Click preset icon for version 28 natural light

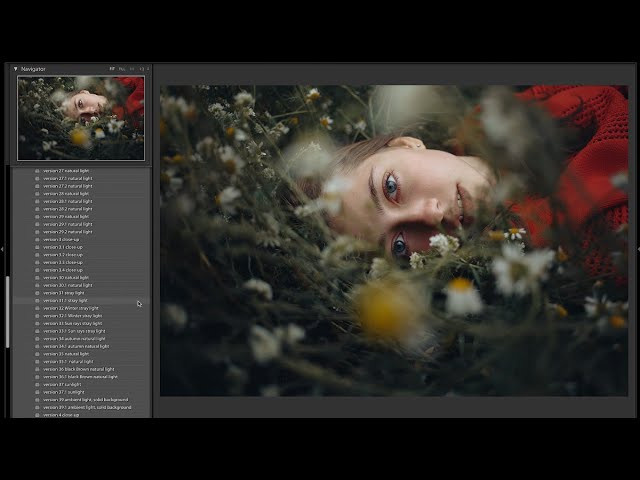click(37, 194)
